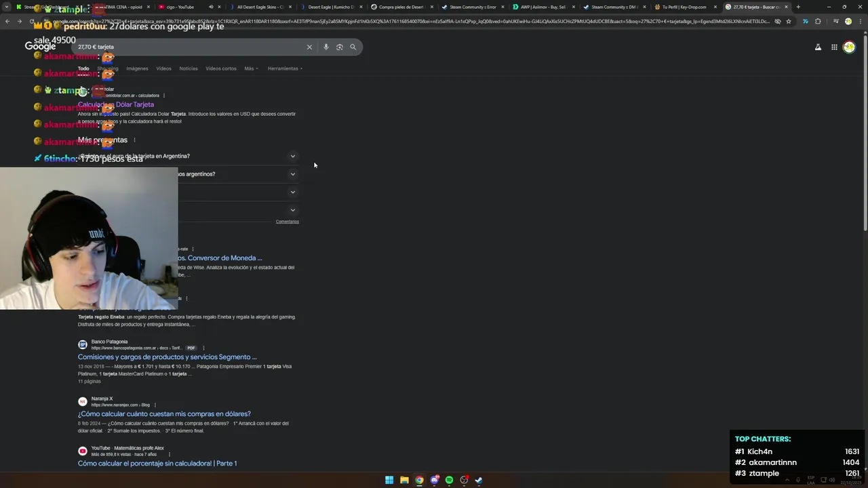Screen dimensions: 868x488
Task: Click the page vertical scrollbar
Action: tap(865, 132)
